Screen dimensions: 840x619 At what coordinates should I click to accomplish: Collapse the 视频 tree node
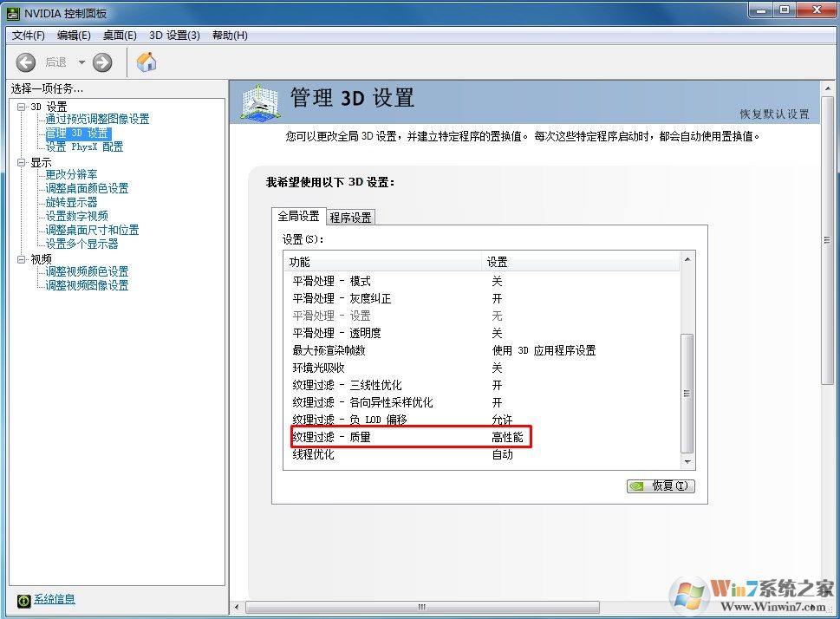tap(21, 259)
